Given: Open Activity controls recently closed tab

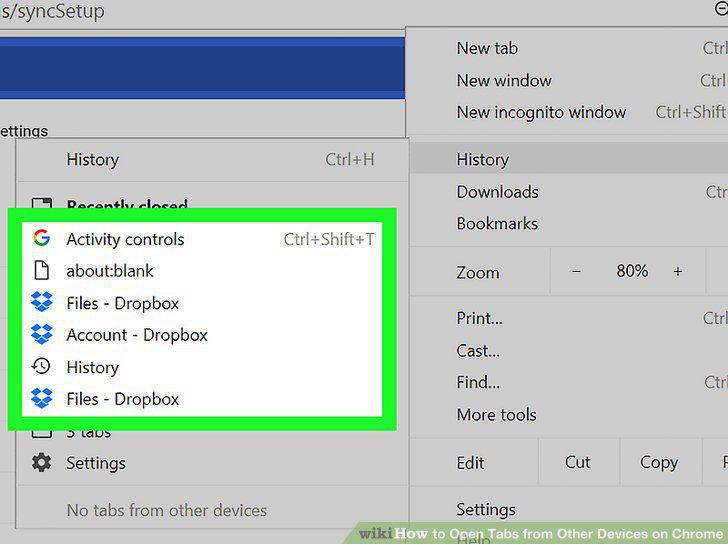Looking at the screenshot, I should (202, 239).
